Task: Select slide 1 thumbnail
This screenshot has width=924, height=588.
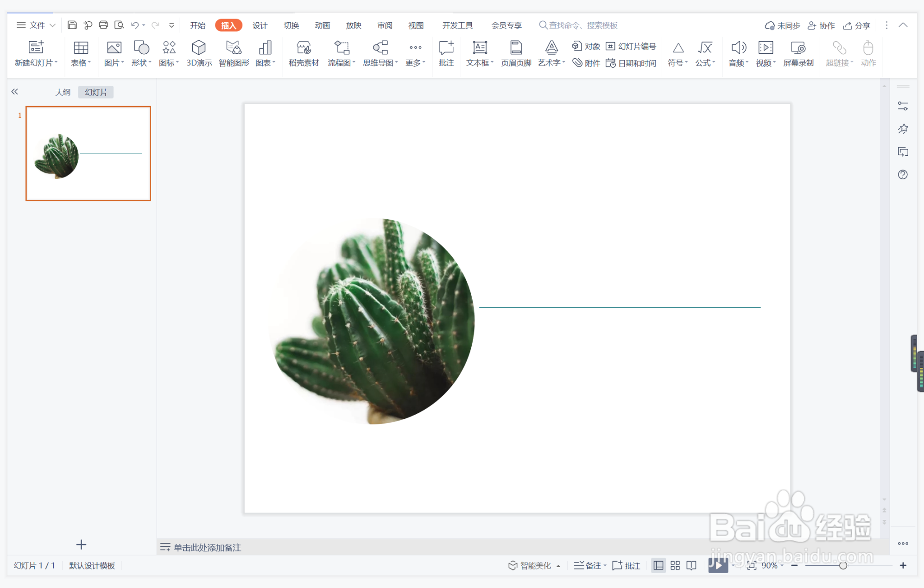Action: pos(88,153)
